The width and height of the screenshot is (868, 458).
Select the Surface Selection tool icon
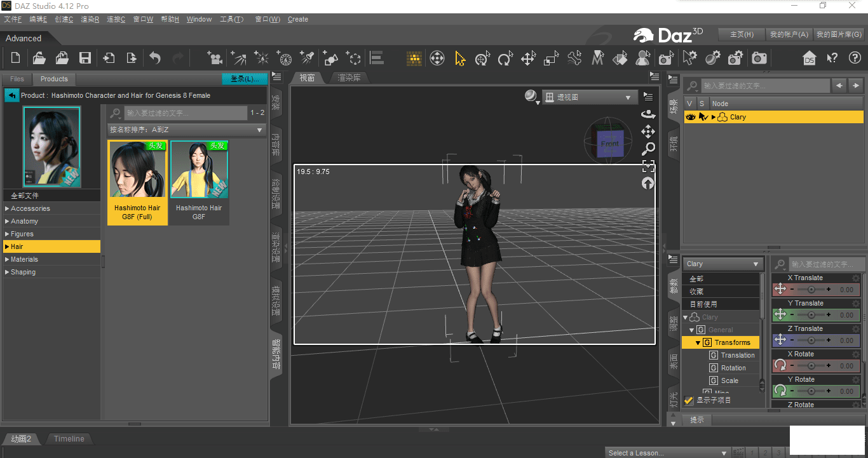coord(620,59)
